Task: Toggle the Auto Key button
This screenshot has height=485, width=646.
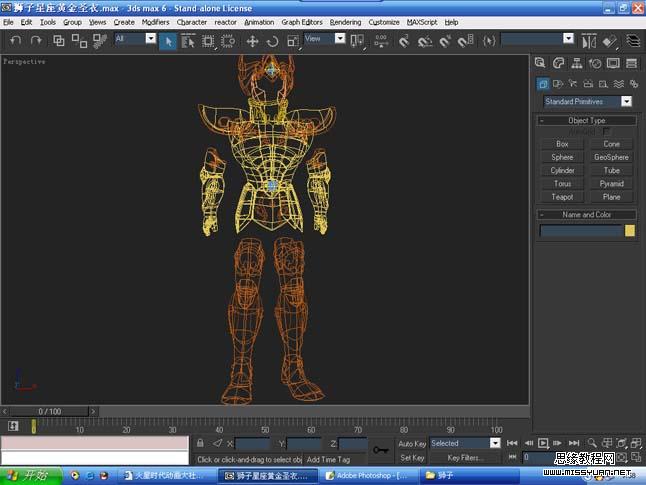Action: click(412, 444)
